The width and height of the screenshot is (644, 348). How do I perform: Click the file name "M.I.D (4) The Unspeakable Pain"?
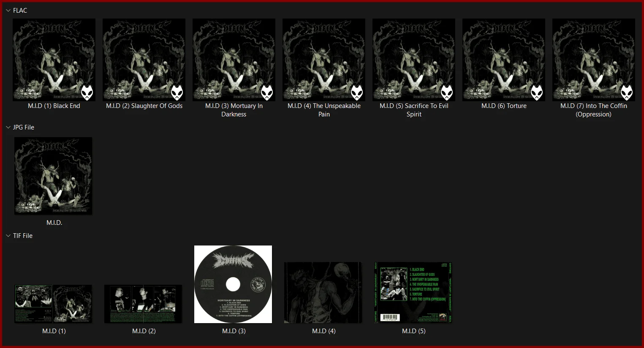pos(324,110)
